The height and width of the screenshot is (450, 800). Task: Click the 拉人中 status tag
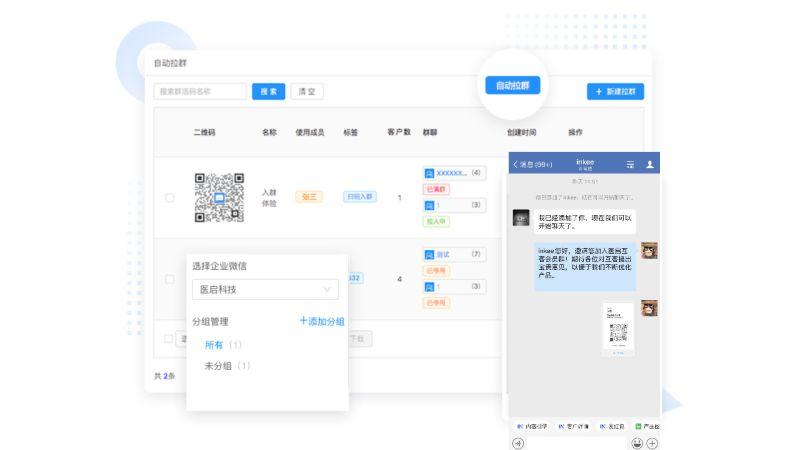coord(436,221)
